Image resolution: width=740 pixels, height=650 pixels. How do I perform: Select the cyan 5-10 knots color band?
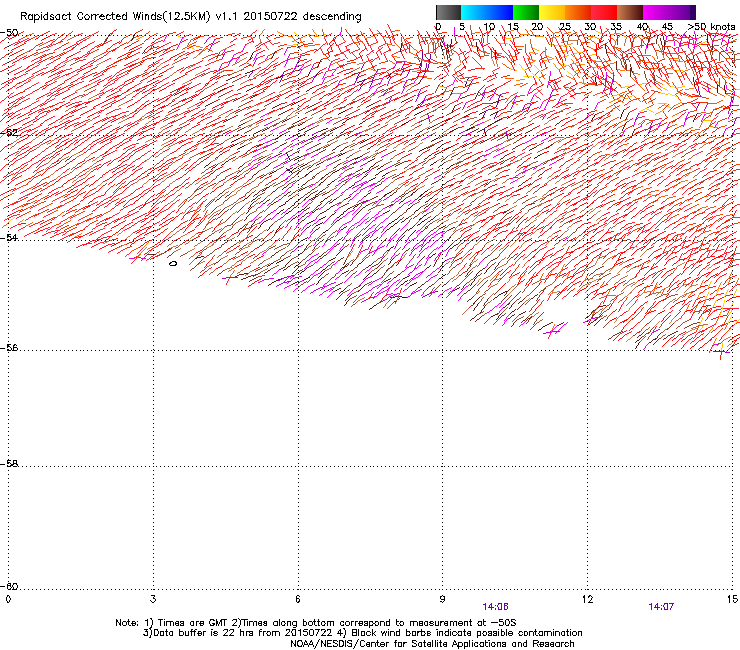(x=474, y=12)
